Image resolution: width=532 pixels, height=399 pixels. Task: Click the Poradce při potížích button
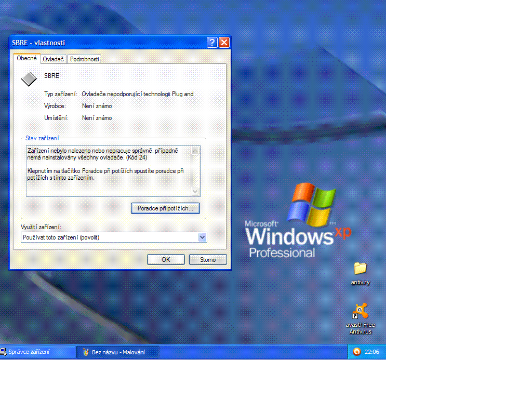(x=165, y=208)
